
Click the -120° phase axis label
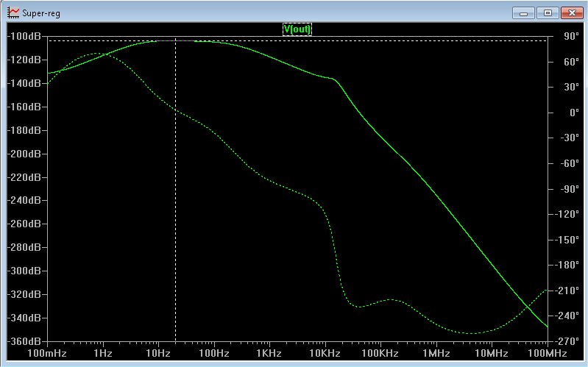coord(567,214)
